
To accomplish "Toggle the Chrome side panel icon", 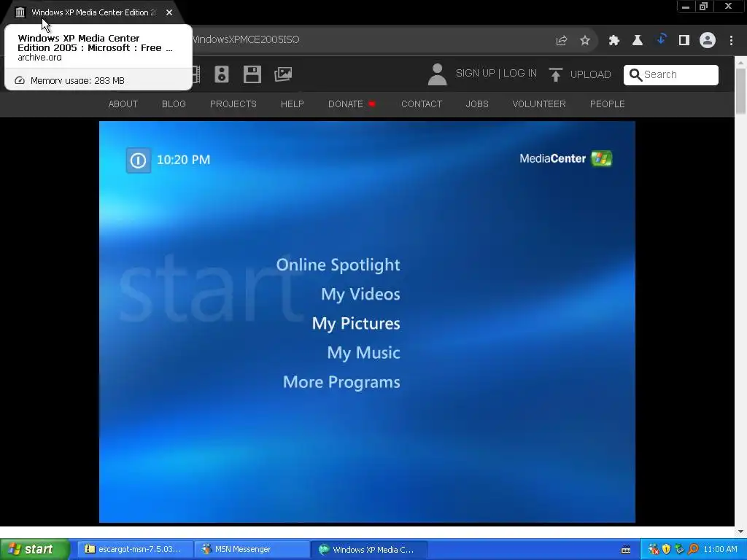I will point(684,41).
